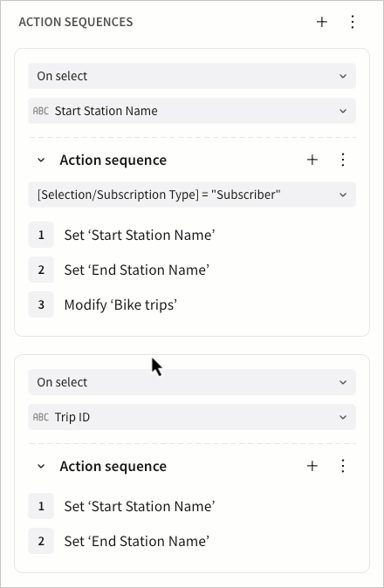
Task: Collapse the first Action sequence section
Action: 41,161
